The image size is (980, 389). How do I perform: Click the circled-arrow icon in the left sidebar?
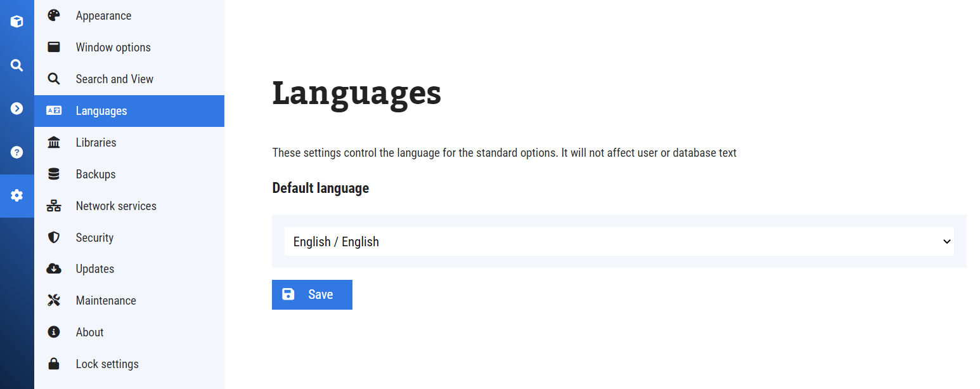[x=16, y=108]
